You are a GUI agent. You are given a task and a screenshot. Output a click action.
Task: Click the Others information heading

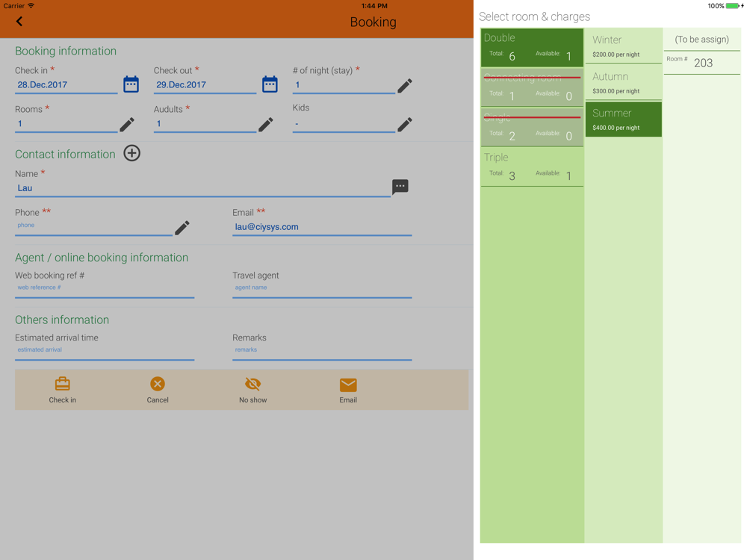(62, 320)
